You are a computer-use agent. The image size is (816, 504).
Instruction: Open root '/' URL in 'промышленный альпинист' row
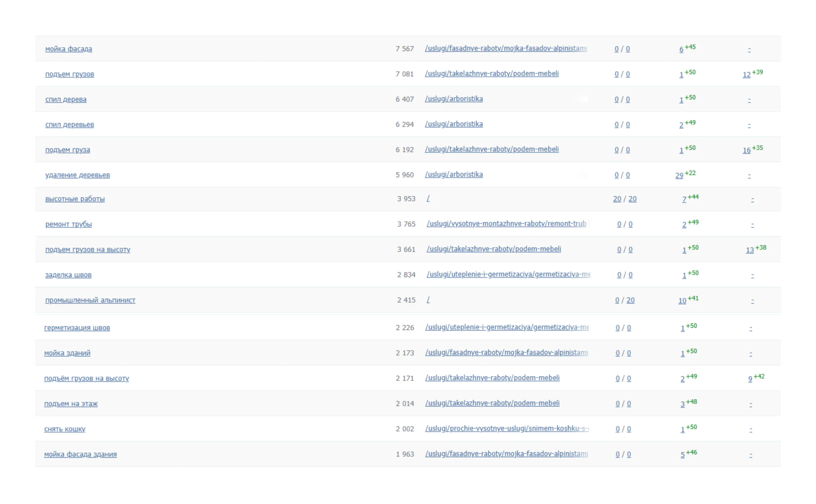coord(428,300)
